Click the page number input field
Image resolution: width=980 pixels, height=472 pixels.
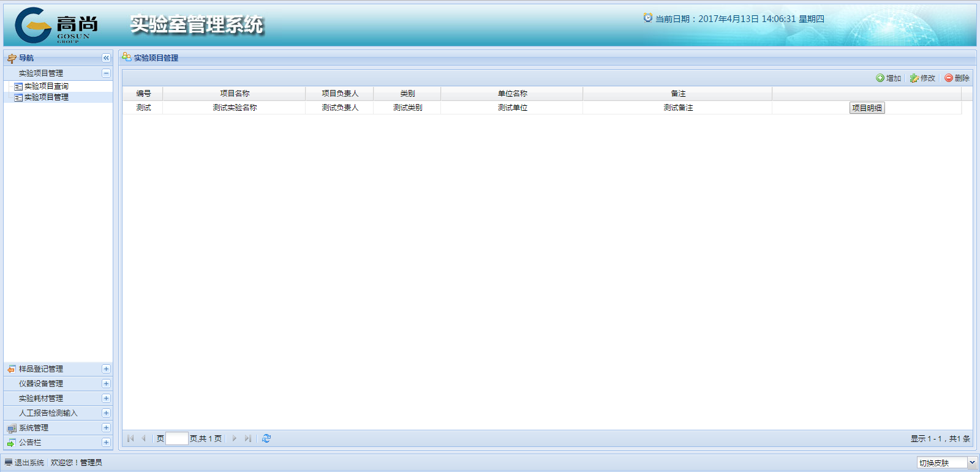pyautogui.click(x=176, y=438)
